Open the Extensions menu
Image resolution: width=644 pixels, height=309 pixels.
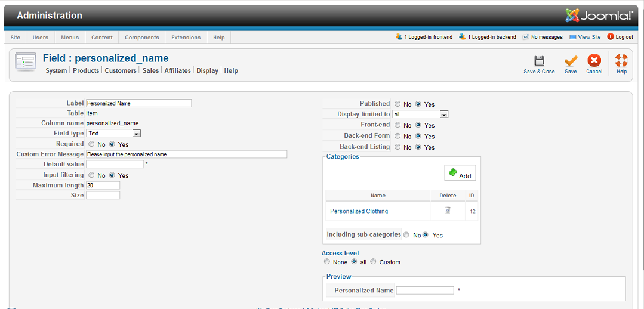[186, 38]
